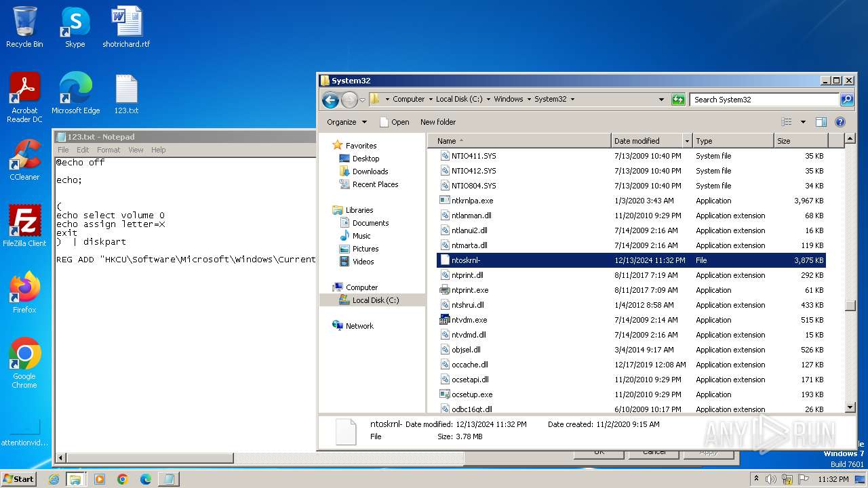Open the Date modified column filter dropdown
The image size is (868, 488).
pyautogui.click(x=686, y=141)
